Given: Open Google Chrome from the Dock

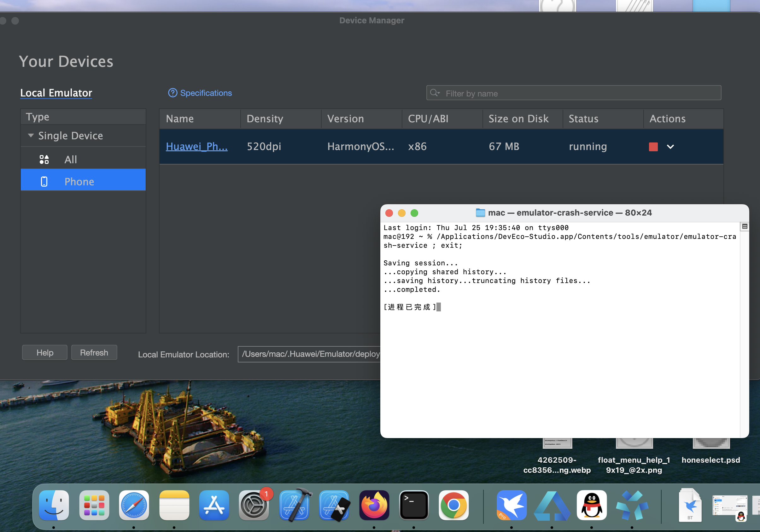Looking at the screenshot, I should (454, 505).
